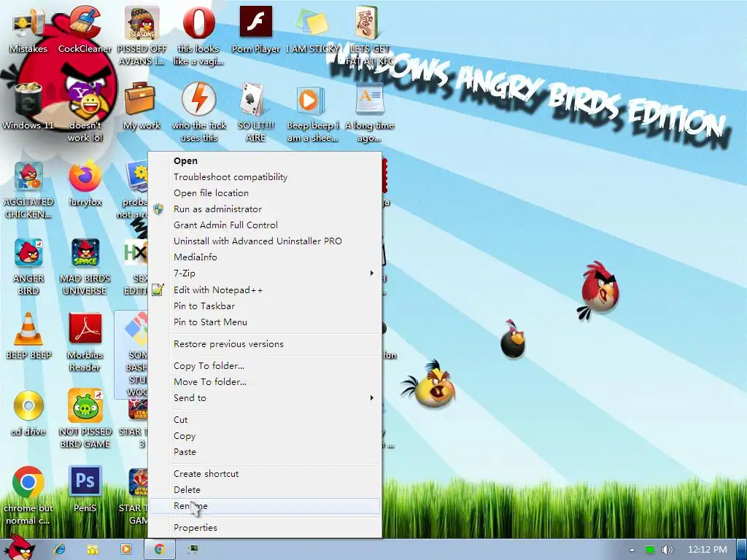This screenshot has height=560, width=747.
Task: Choose Grant Admin Full Control
Action: click(265, 225)
